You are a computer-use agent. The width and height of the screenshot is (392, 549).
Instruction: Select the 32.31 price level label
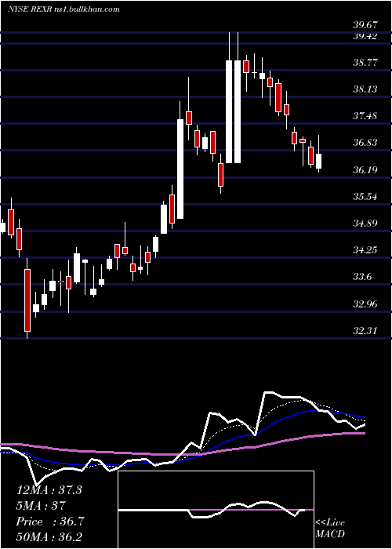coord(365,331)
